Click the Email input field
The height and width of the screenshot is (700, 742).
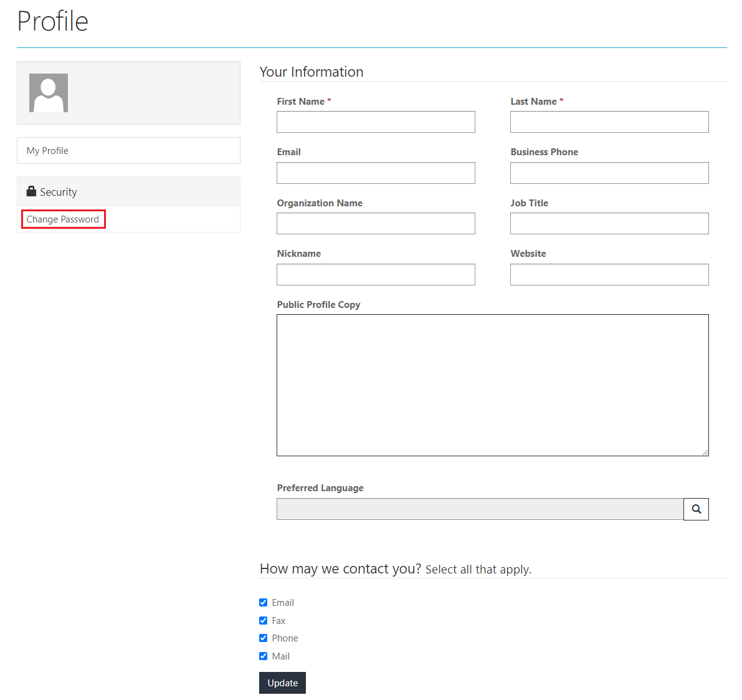(376, 173)
